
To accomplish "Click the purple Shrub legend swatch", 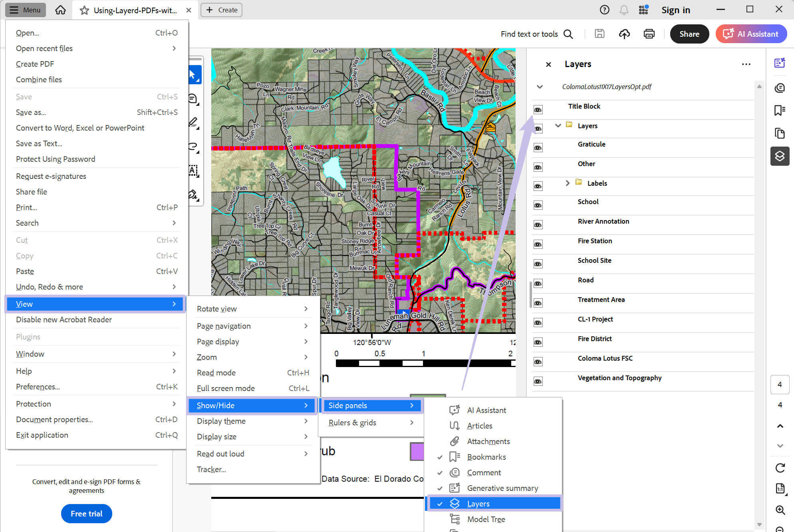I will (x=417, y=451).
